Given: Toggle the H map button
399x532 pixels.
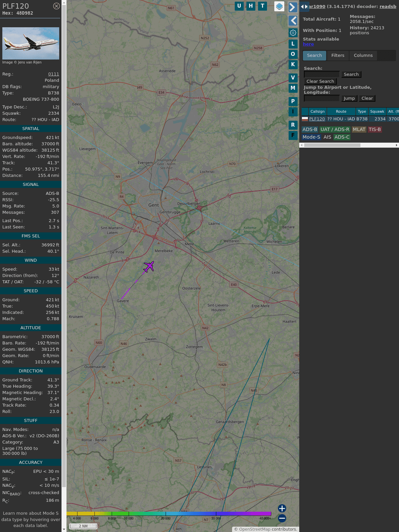Looking at the screenshot, I should pyautogui.click(x=251, y=6).
